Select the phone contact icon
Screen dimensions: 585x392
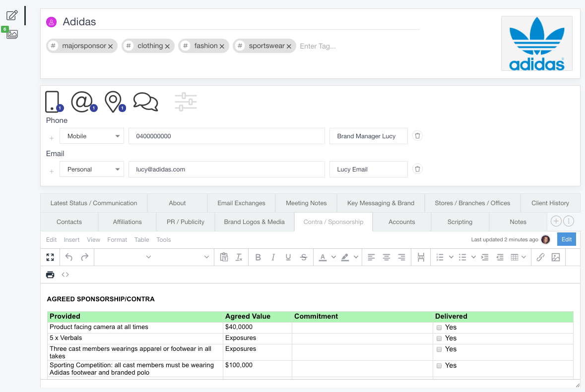click(x=53, y=102)
